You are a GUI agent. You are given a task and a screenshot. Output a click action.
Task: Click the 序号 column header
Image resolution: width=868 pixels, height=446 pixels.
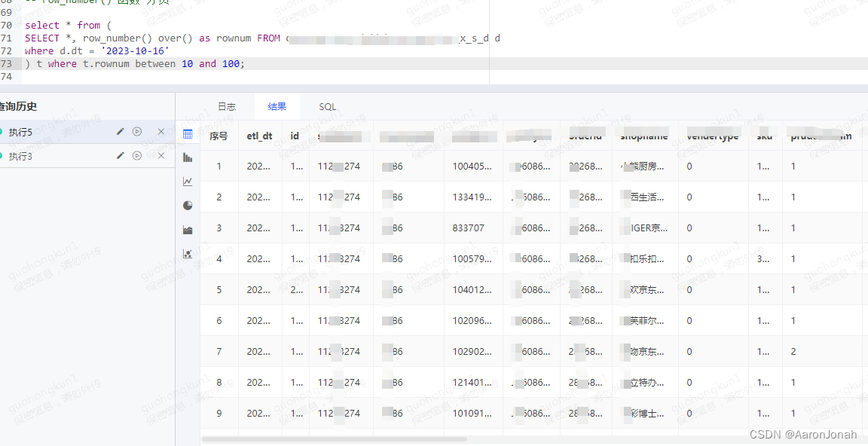tap(219, 136)
